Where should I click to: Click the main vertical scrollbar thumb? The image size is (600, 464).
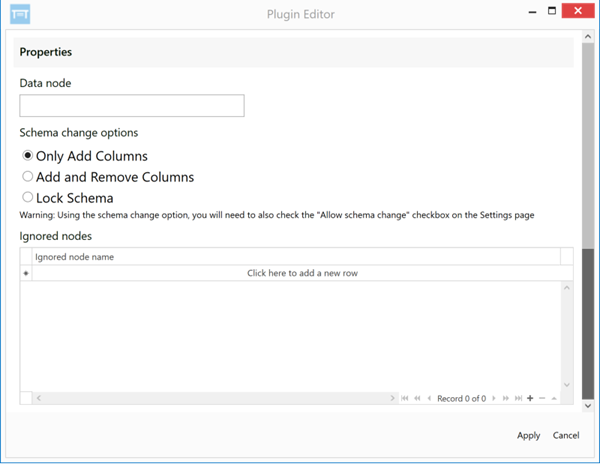tap(588, 323)
